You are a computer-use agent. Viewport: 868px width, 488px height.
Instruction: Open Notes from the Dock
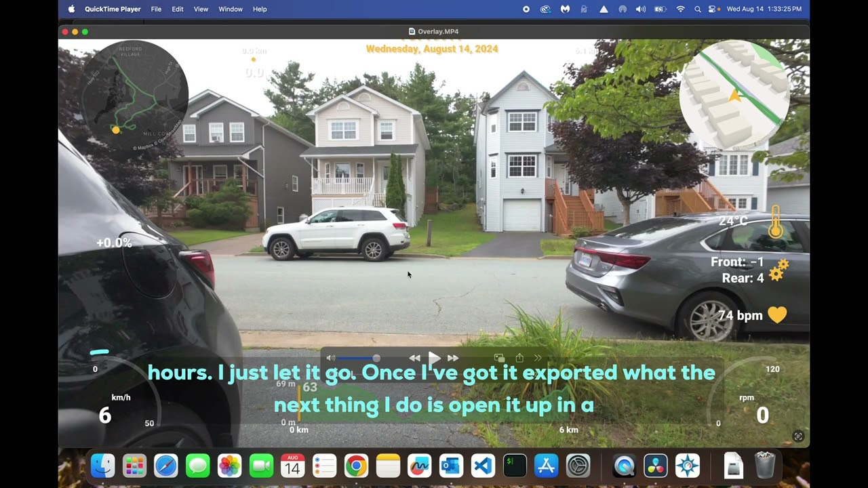click(388, 466)
